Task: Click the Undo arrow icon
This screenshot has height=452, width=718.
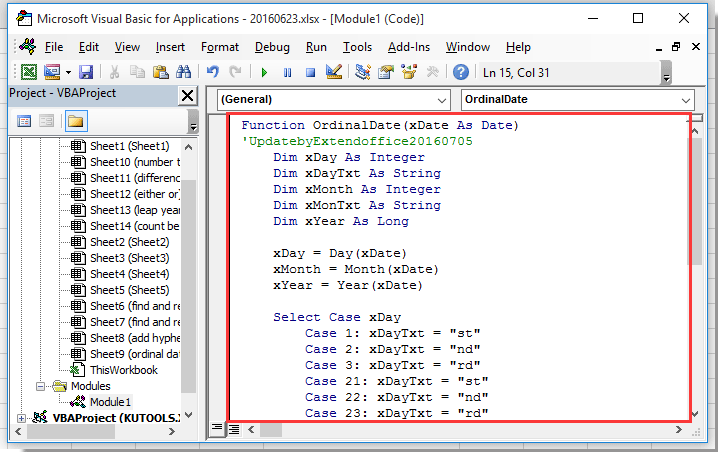Action: pos(212,72)
